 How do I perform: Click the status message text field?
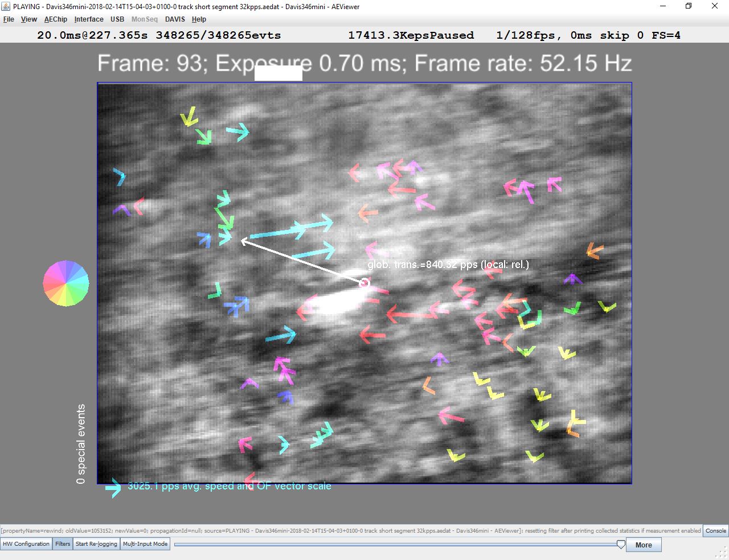351,530
